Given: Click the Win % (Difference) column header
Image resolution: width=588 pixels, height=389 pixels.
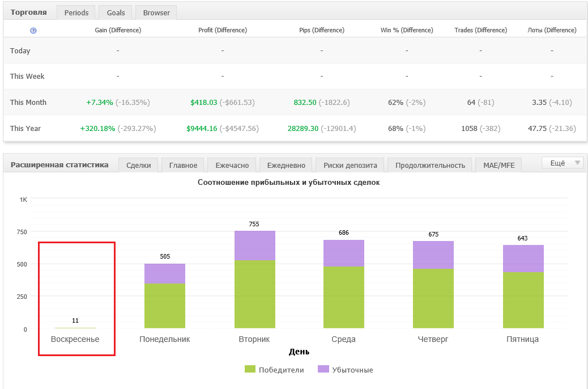Looking at the screenshot, I should [x=407, y=30].
